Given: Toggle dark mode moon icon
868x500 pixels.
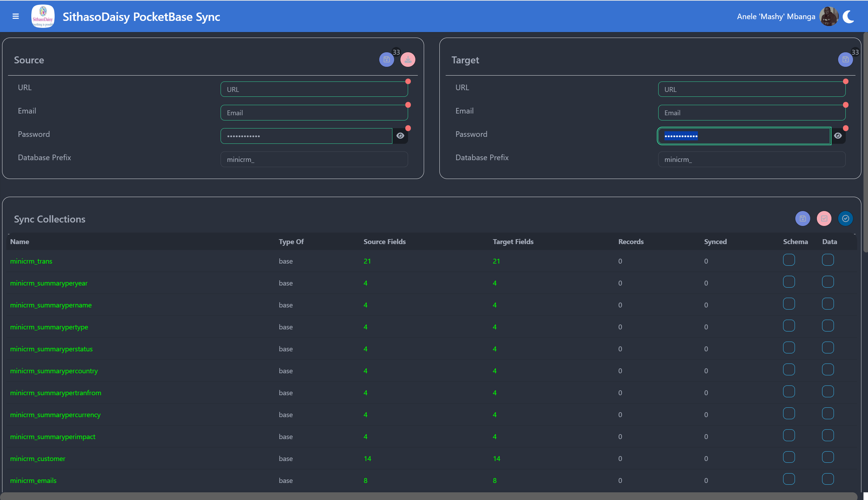Looking at the screenshot, I should coord(849,17).
